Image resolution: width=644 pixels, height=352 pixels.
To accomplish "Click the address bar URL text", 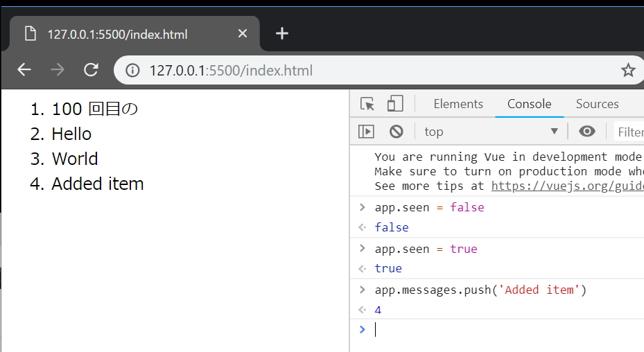I will (231, 71).
